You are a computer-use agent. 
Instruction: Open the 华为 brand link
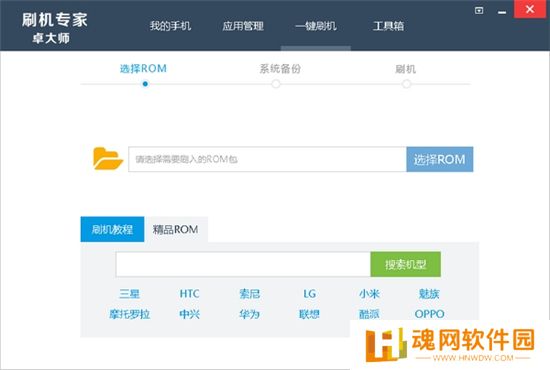(249, 314)
